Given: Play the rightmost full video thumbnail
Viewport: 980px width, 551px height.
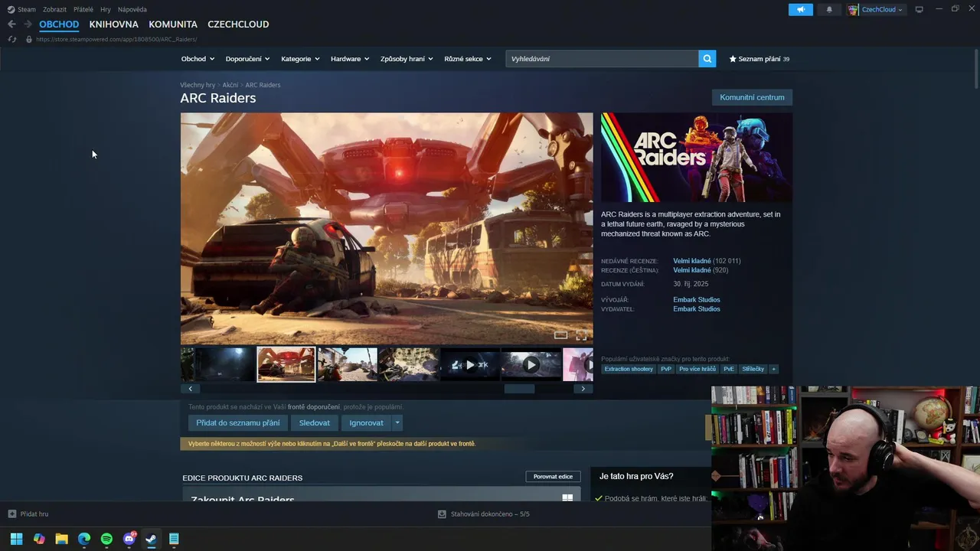Looking at the screenshot, I should pos(531,364).
